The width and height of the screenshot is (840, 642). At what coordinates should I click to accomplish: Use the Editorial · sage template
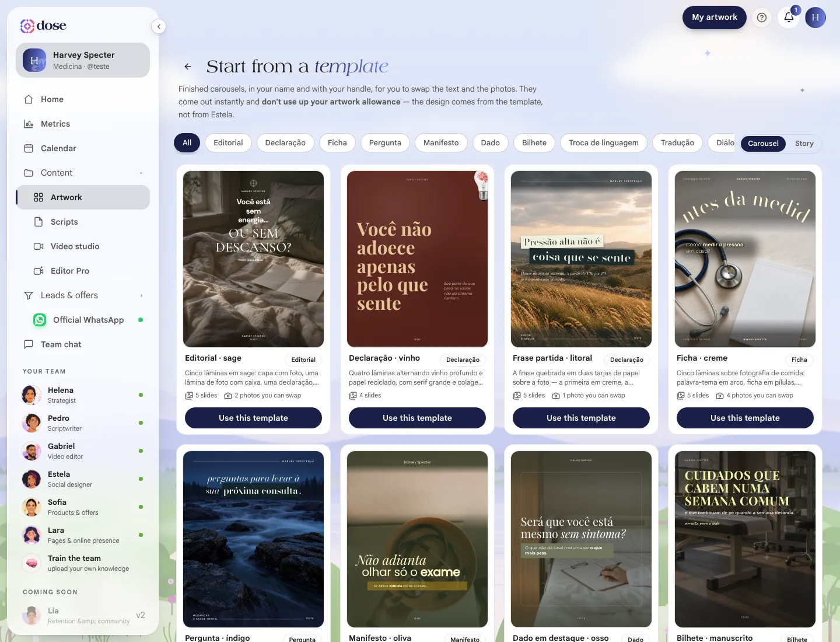tap(253, 418)
